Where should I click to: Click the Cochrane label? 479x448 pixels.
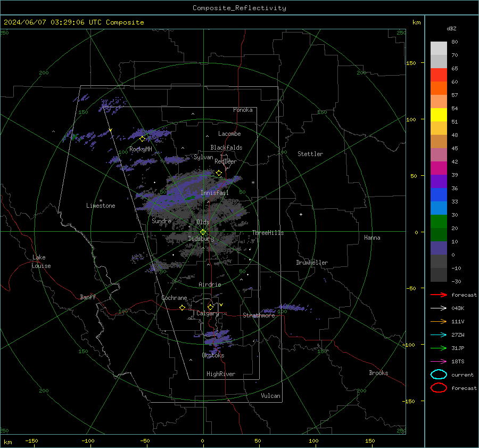[174, 298]
